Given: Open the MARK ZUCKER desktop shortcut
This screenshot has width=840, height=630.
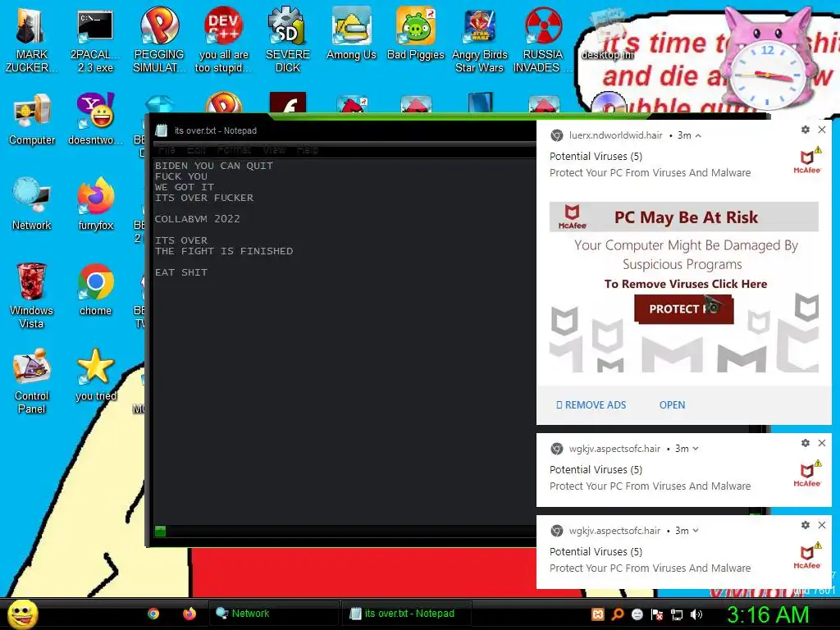Looking at the screenshot, I should (31, 40).
